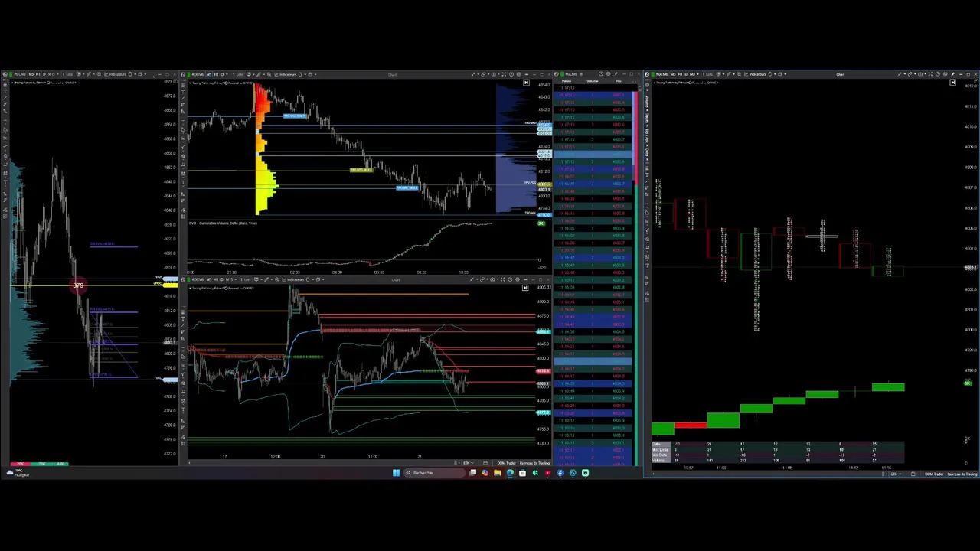Expand timeframe dropdown in the top-middle chart
The image size is (980, 551).
coord(227,74)
